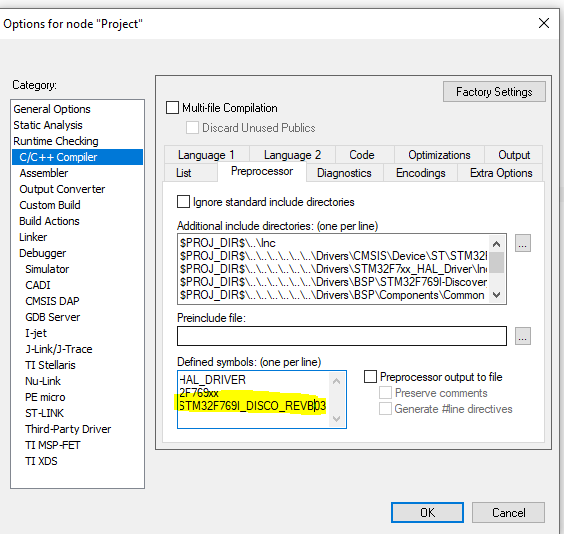Confirm the dialog with OK

pos(427,512)
